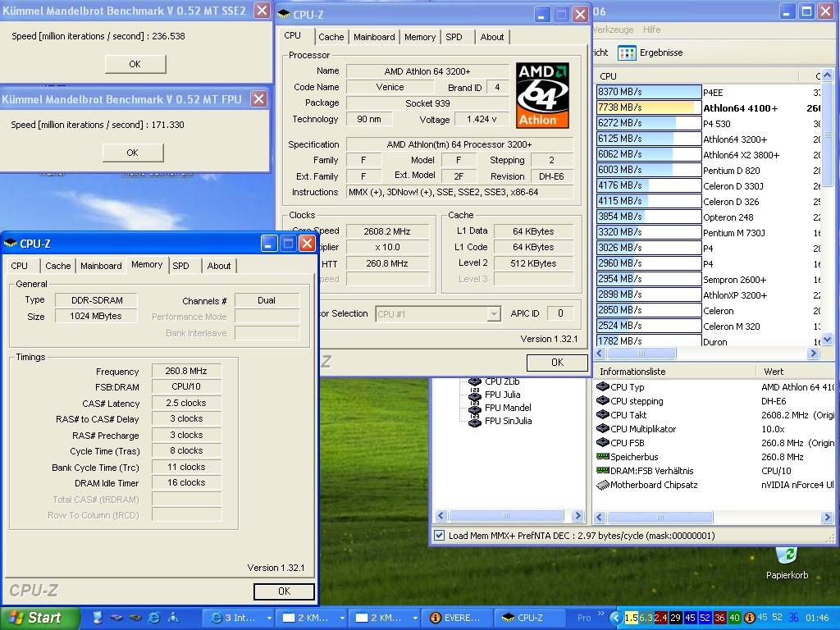This screenshot has height=630, width=840.
Task: Select the 7738 MB/s Athlon64 4100+ result bar
Action: pos(648,107)
